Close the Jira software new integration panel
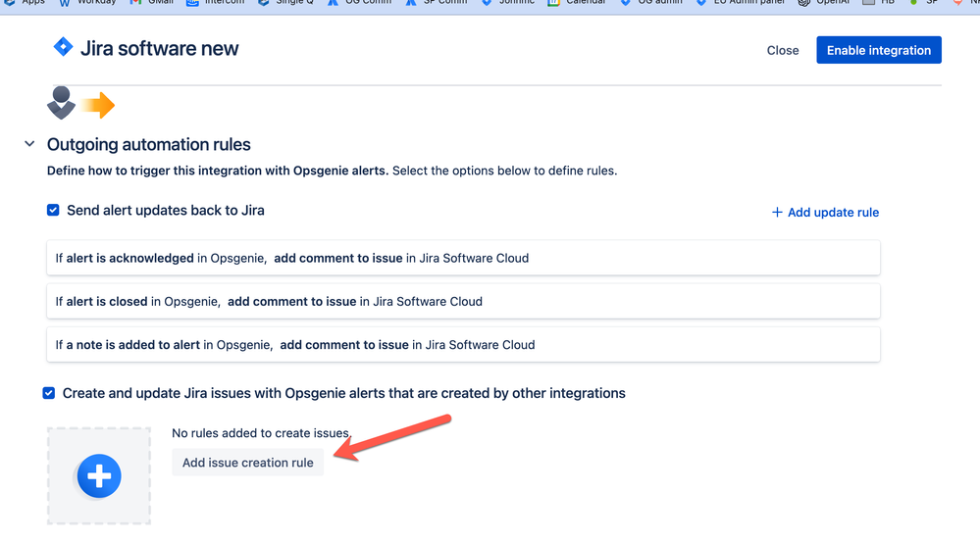This screenshot has height=542, width=980. pos(783,51)
